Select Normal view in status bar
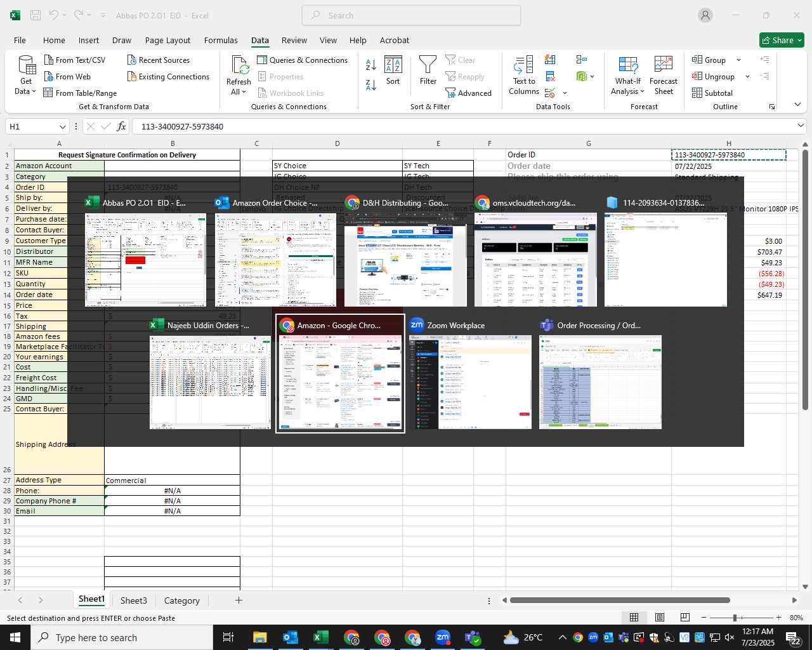The image size is (812, 650). 634,618
